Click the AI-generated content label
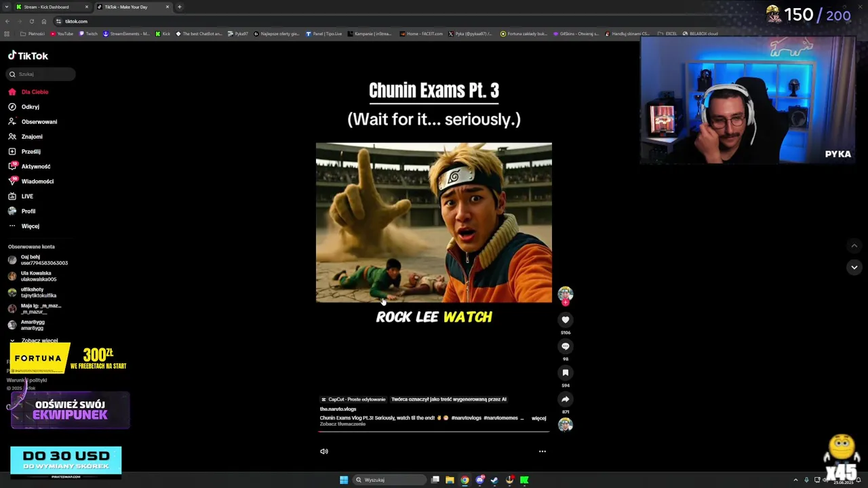 pos(449,399)
